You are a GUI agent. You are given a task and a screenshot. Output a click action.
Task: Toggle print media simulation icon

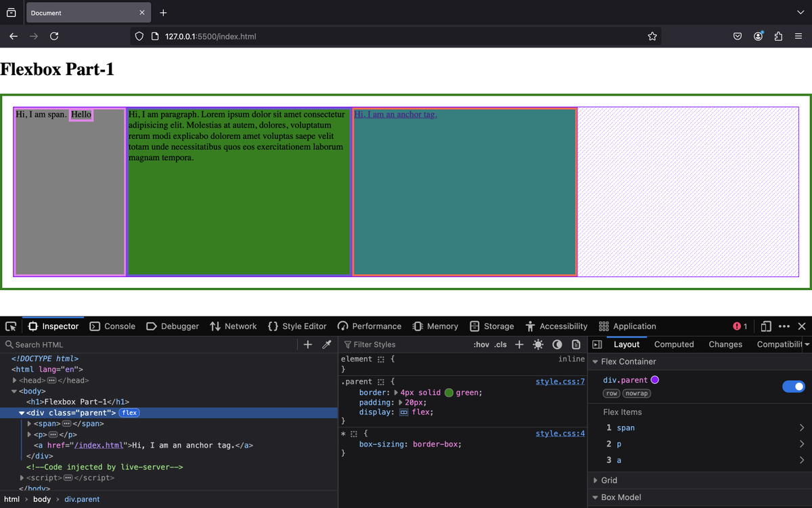(x=576, y=345)
